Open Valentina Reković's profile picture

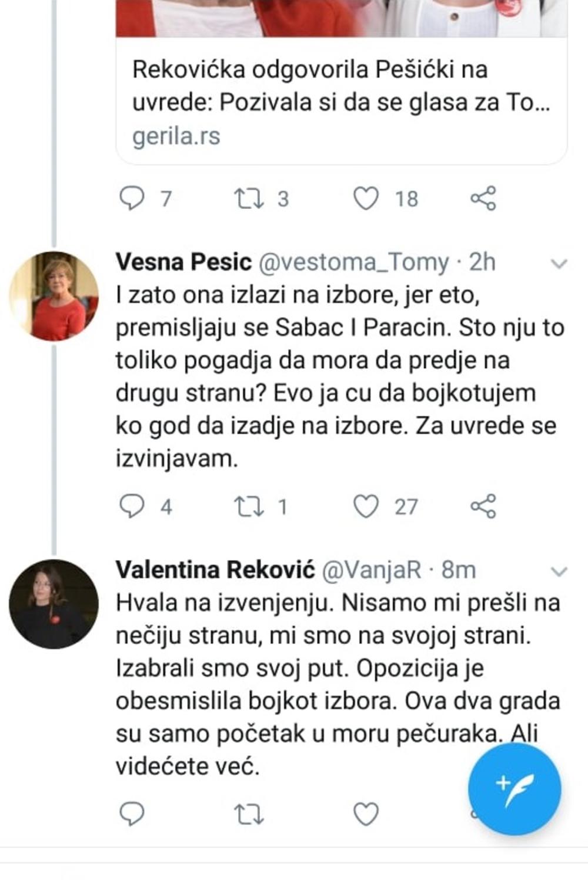click(x=54, y=604)
